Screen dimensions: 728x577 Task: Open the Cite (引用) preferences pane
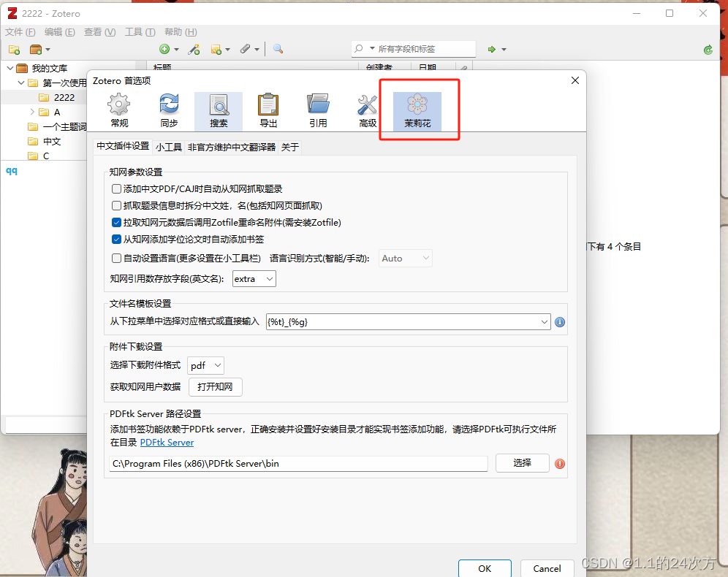318,110
